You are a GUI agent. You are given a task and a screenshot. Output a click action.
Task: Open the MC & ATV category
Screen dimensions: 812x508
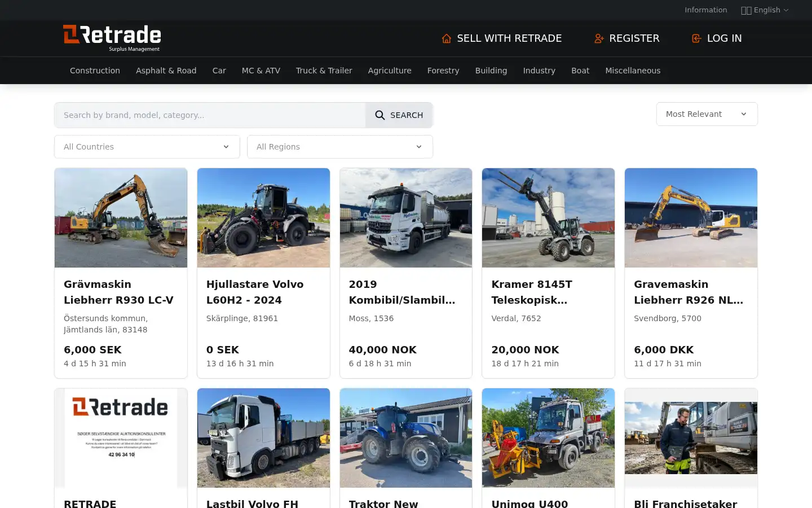pos(261,71)
